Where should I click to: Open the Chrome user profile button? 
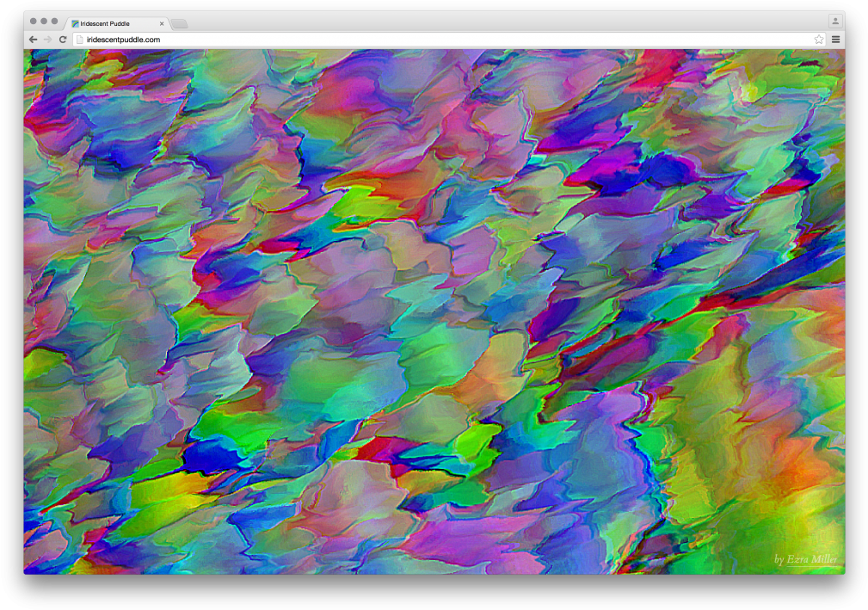click(834, 22)
